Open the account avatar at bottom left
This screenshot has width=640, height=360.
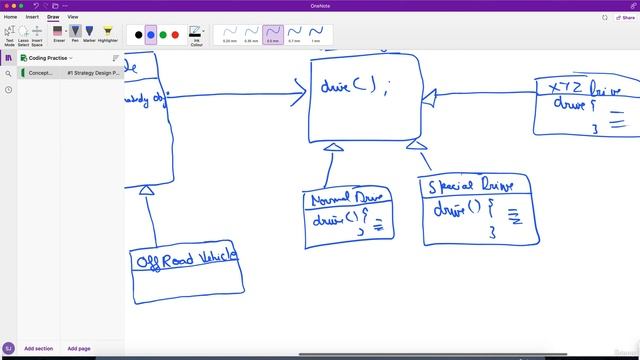coord(8,348)
